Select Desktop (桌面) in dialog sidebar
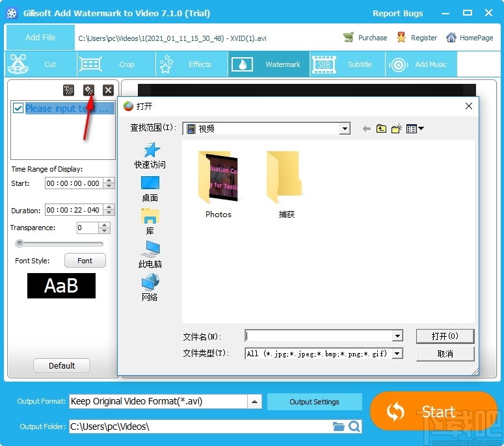The image size is (504, 446). [150, 189]
